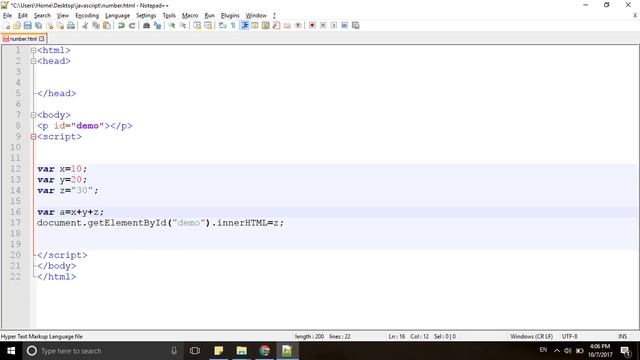Image resolution: width=640 pixels, height=360 pixels.
Task: Open the Action Center notifications icon
Action: tap(626, 351)
